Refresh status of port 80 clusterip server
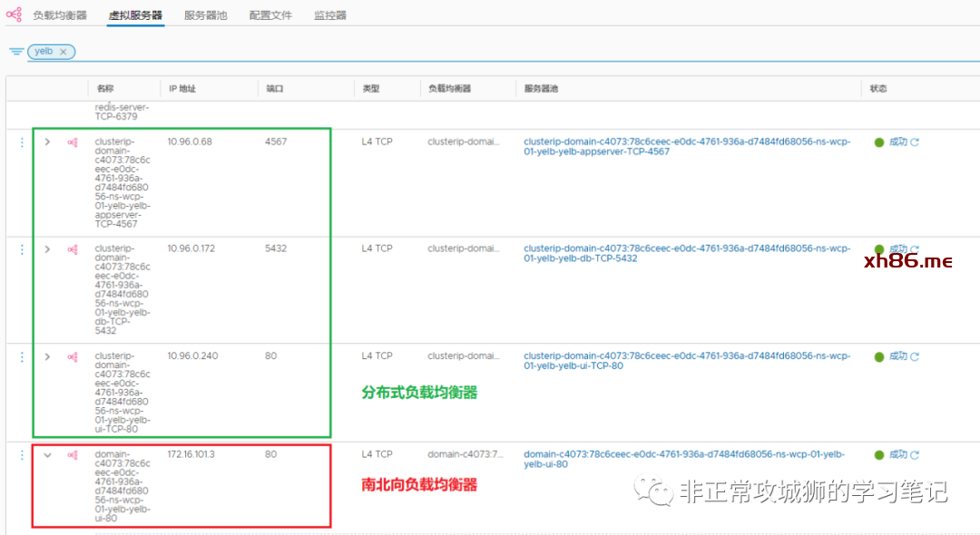The width and height of the screenshot is (980, 535). pos(915,357)
